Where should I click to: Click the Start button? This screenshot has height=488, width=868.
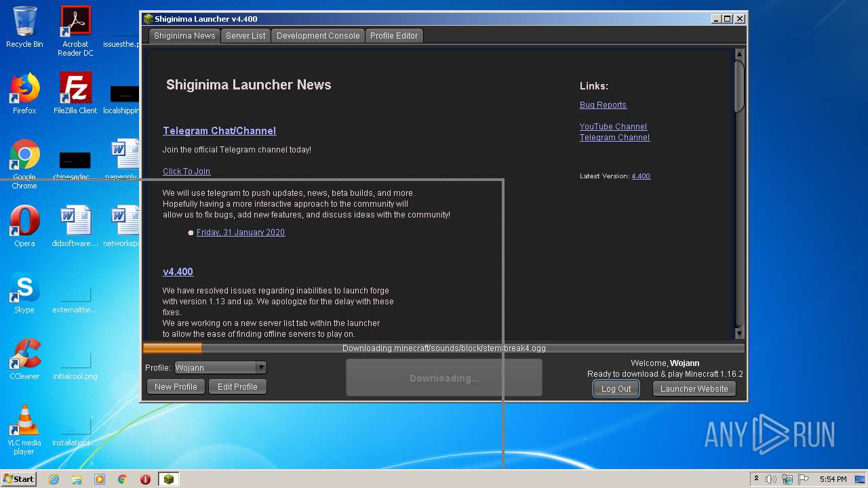pos(19,479)
